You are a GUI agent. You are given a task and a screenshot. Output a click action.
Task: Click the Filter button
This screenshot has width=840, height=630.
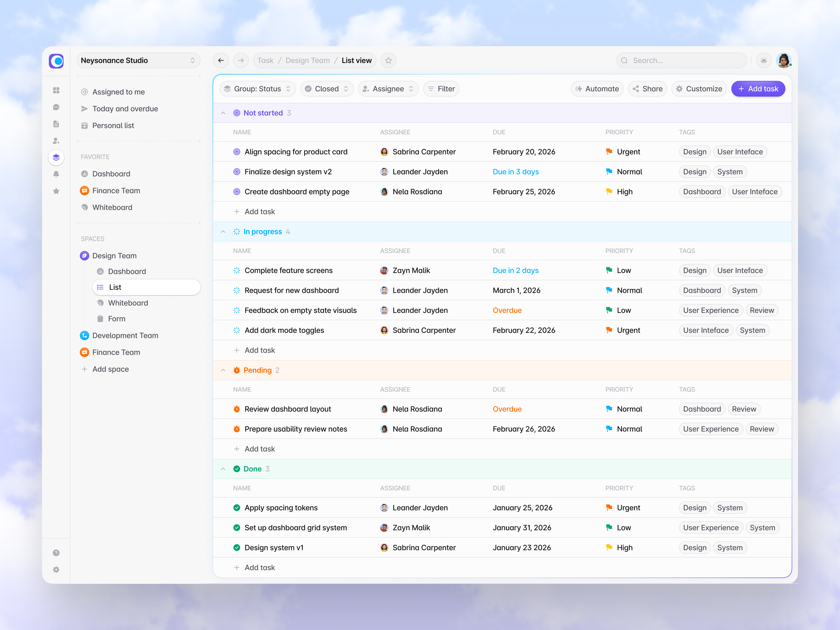(441, 89)
